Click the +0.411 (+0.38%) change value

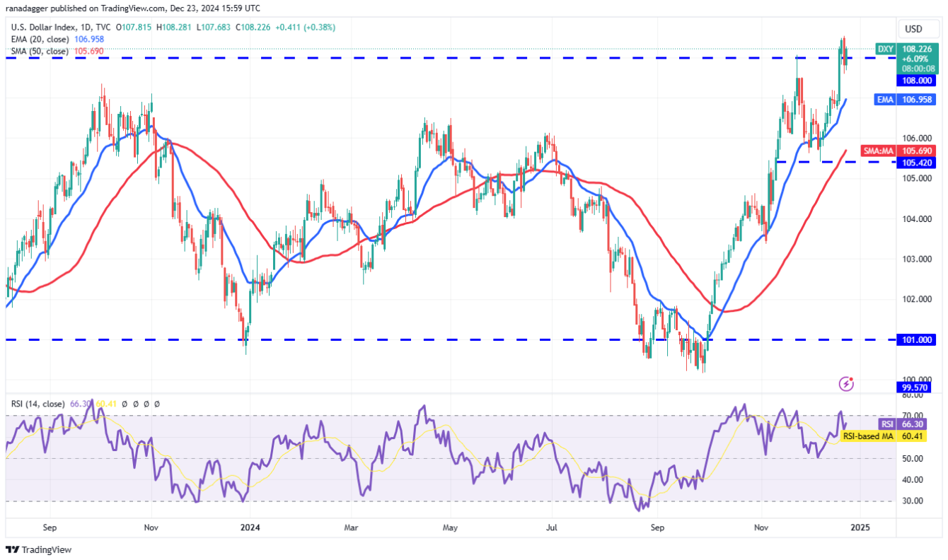(x=306, y=28)
